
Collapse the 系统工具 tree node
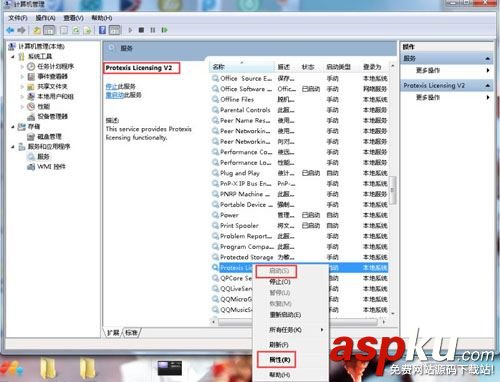(13, 57)
